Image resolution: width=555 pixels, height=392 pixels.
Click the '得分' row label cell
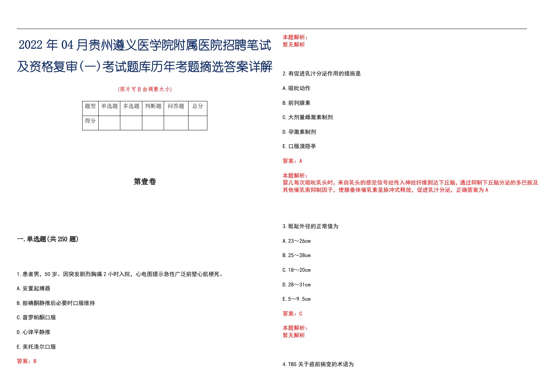click(90, 123)
